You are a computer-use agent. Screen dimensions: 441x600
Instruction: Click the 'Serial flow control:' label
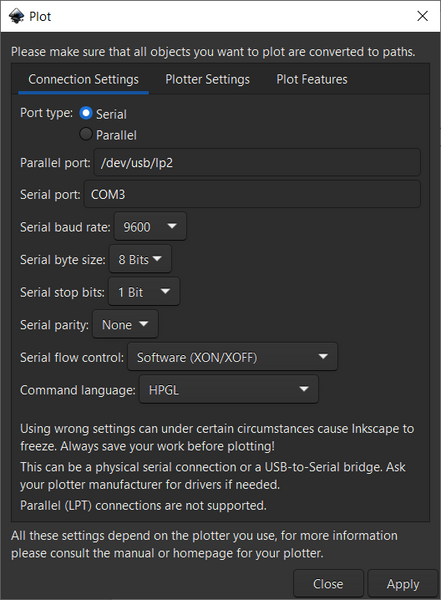coord(72,357)
